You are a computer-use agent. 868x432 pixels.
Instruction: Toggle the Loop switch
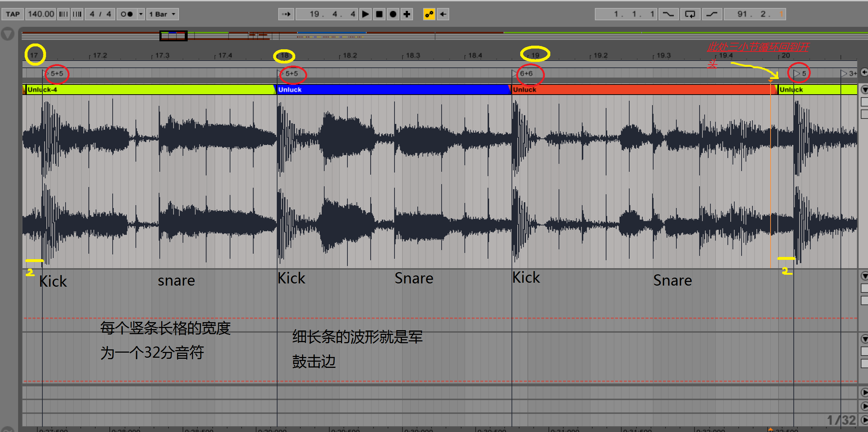pyautogui.click(x=690, y=14)
